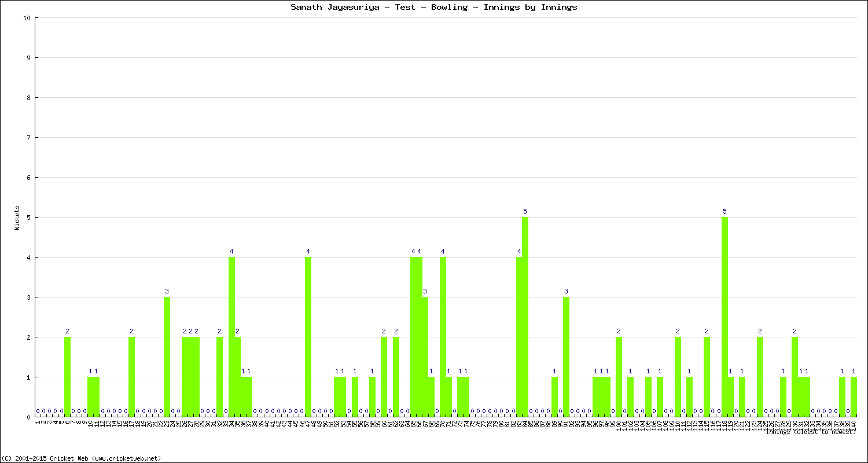Click the value label '3' above innings 23
The height and width of the screenshot is (463, 868).
click(x=167, y=291)
